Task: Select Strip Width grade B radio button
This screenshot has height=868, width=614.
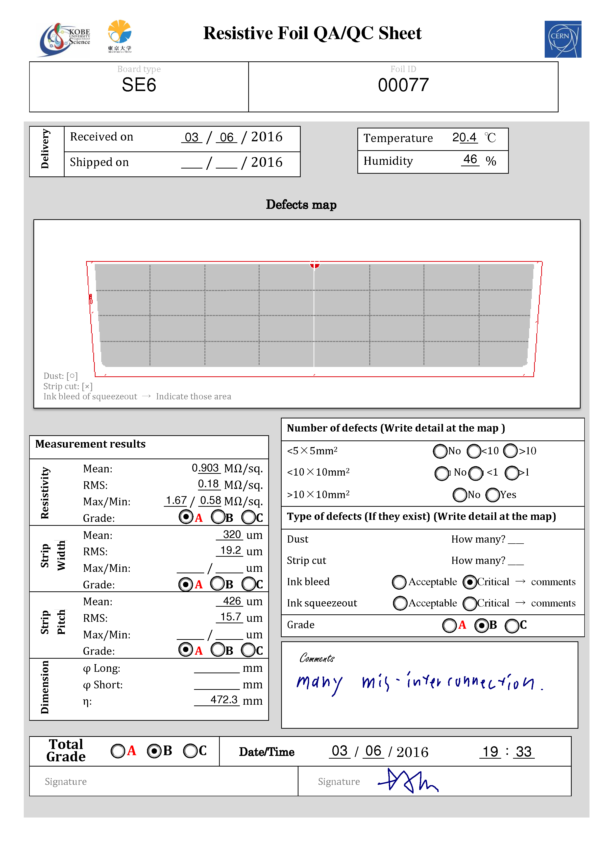Action: click(218, 583)
